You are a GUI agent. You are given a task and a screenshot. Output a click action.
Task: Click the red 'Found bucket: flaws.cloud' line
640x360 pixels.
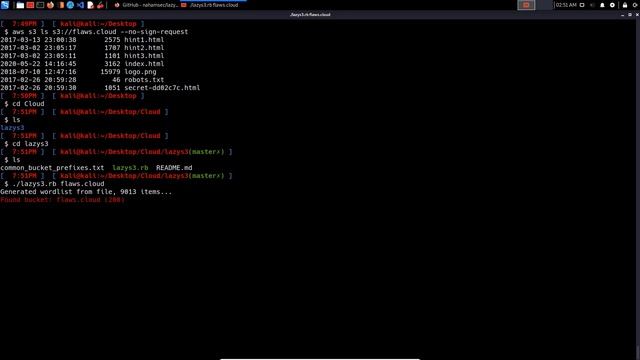click(62, 200)
